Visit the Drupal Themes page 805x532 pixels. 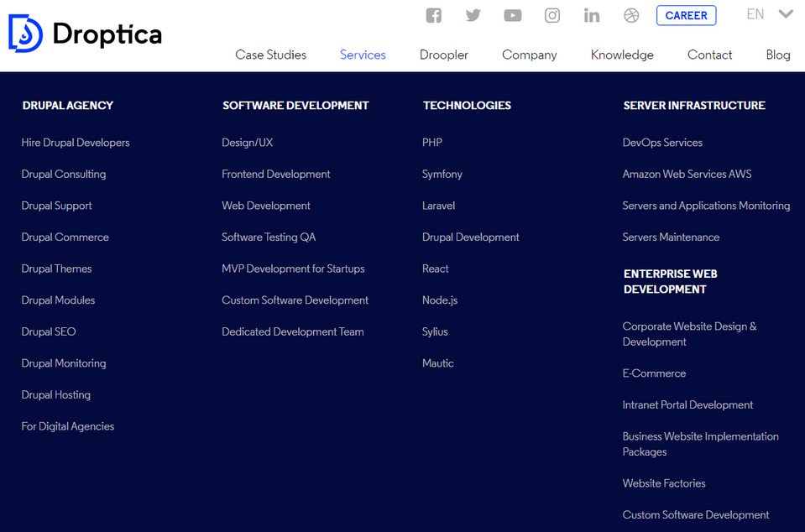click(56, 269)
